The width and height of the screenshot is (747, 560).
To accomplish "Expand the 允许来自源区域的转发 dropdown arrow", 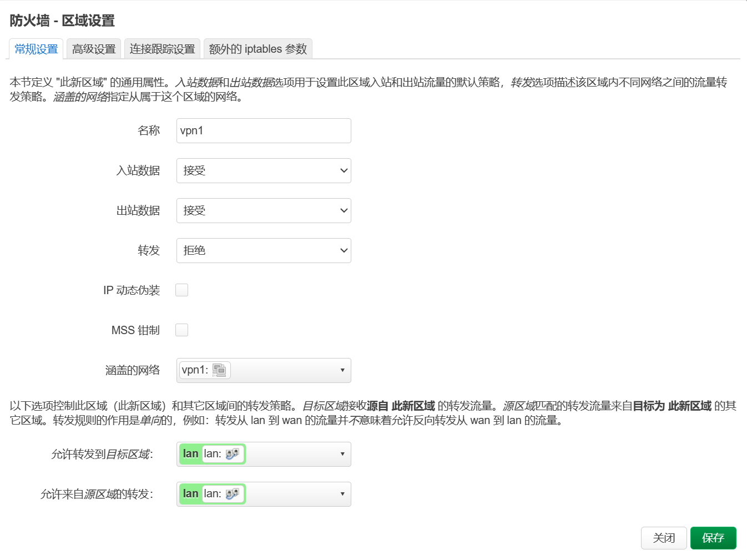I will 342,494.
